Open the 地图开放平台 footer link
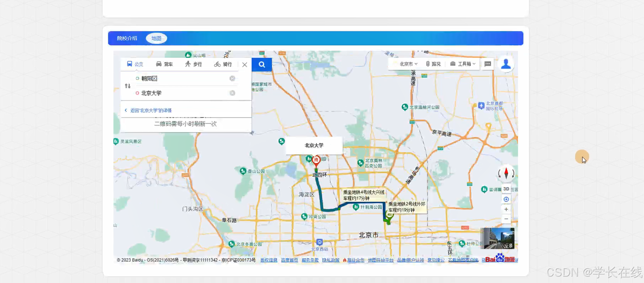Image resolution: width=644 pixels, height=283 pixels. click(381, 260)
